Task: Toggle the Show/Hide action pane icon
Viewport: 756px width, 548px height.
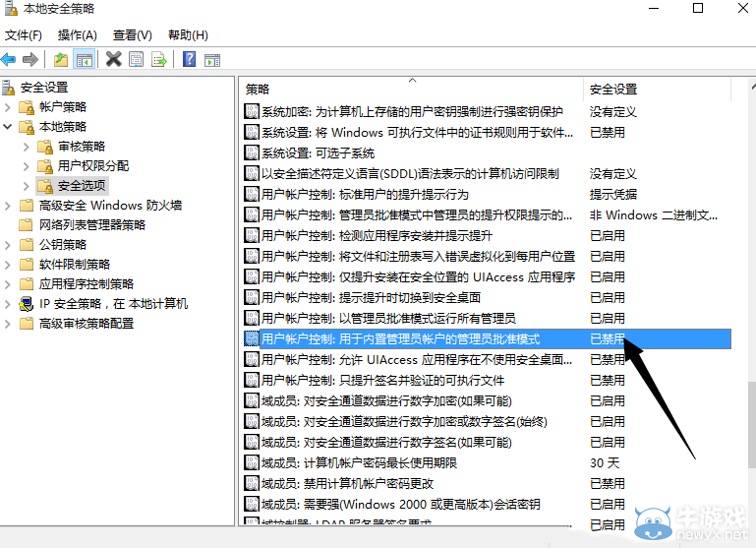Action: point(211,59)
